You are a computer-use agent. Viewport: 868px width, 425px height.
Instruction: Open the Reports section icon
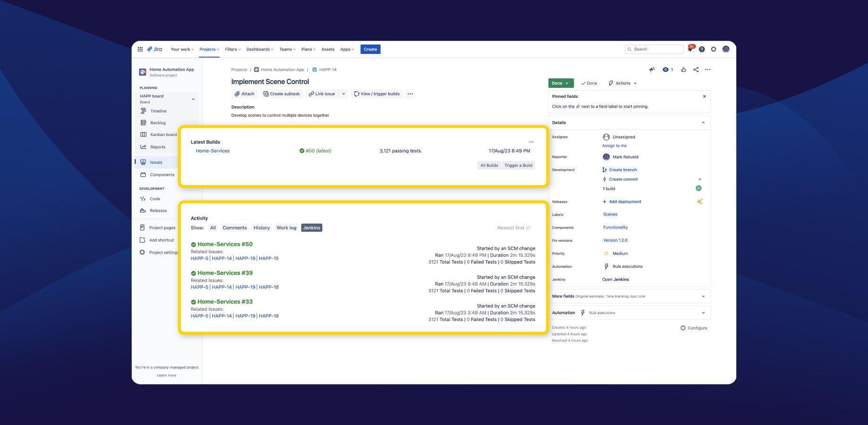click(144, 147)
